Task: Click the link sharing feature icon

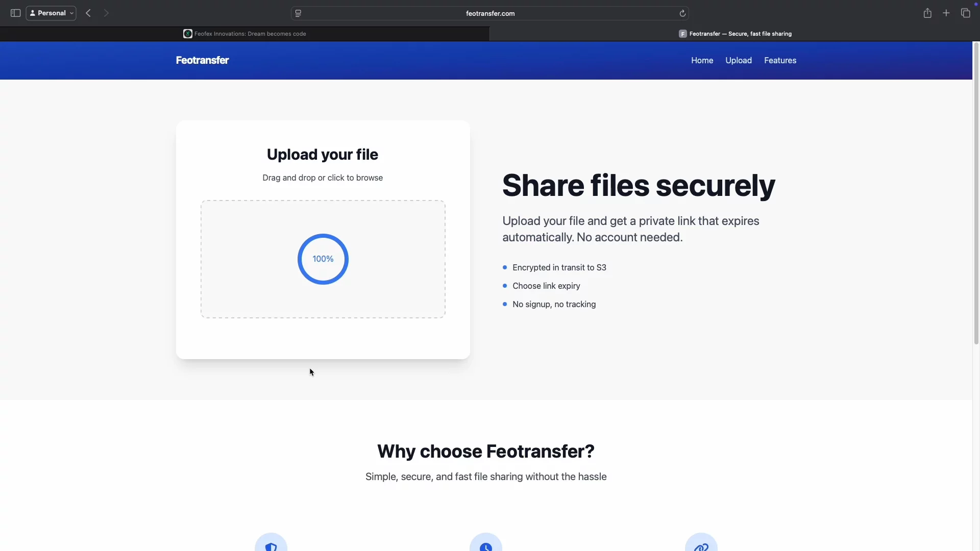Action: coord(701,546)
